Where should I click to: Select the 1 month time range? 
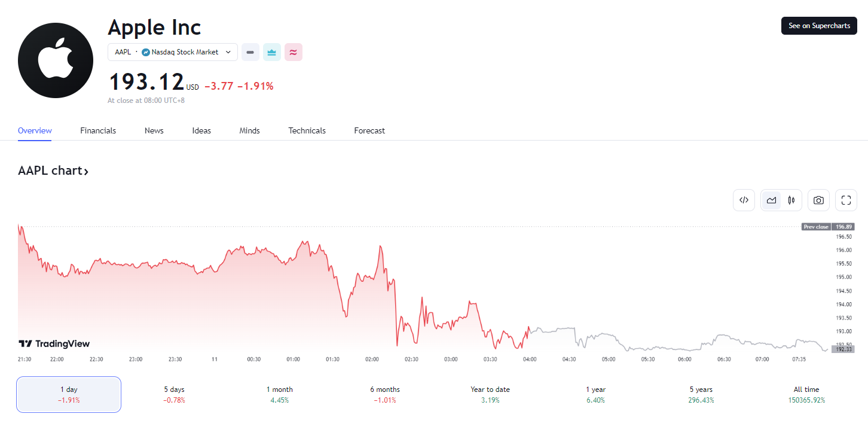(279, 394)
